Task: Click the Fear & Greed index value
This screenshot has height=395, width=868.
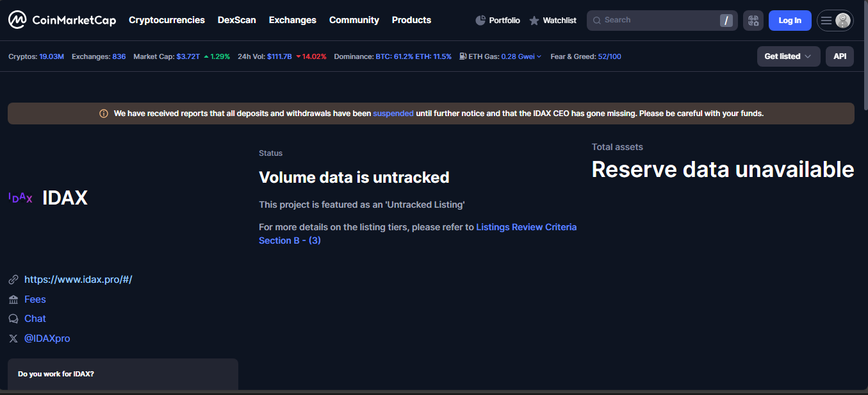Action: click(x=609, y=56)
